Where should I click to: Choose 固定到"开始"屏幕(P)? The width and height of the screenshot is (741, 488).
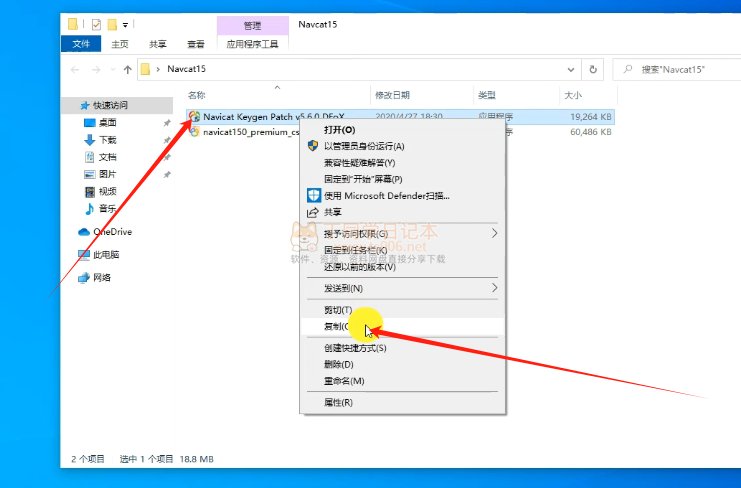403,179
